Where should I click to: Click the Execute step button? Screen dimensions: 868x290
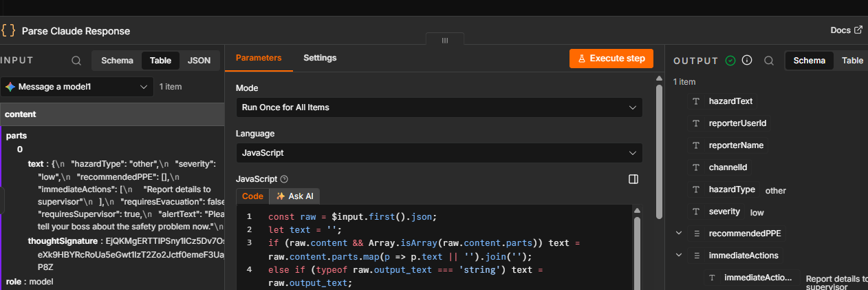pyautogui.click(x=611, y=59)
